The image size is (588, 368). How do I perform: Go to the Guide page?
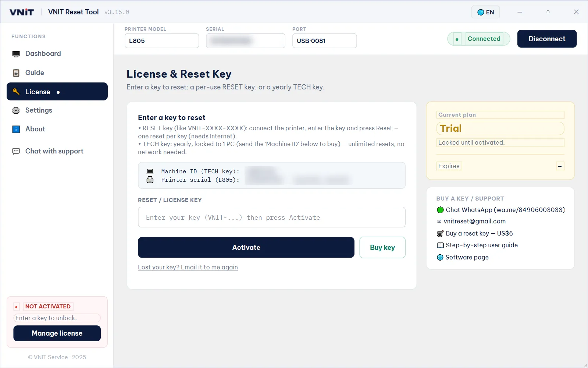(57, 73)
